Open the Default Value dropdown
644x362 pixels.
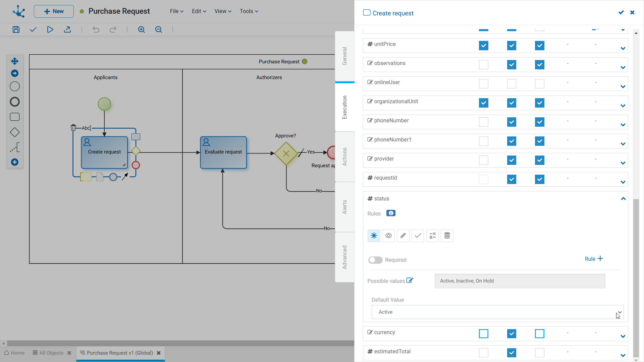(x=497, y=312)
